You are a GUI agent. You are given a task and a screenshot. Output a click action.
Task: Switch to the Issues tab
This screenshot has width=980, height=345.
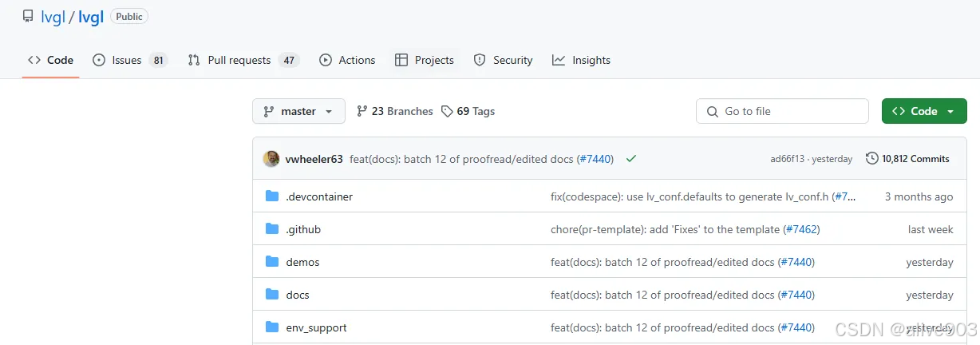(x=129, y=60)
